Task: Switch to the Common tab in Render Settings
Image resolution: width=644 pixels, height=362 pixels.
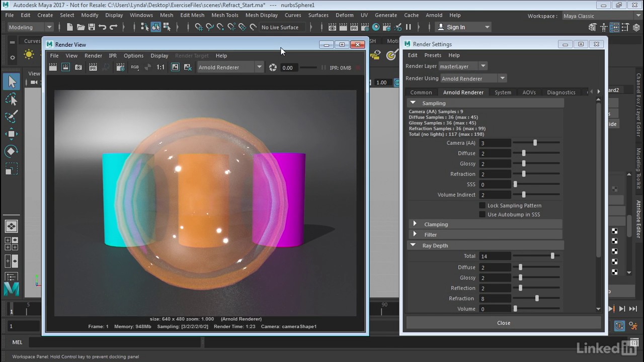Action: point(421,93)
